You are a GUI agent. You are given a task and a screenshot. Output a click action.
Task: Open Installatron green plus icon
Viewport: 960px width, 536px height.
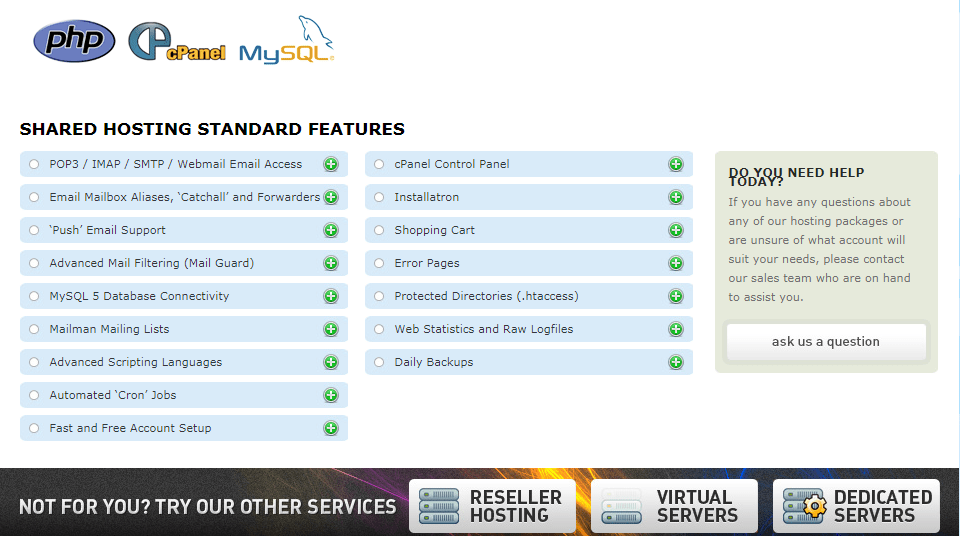pyautogui.click(x=676, y=197)
